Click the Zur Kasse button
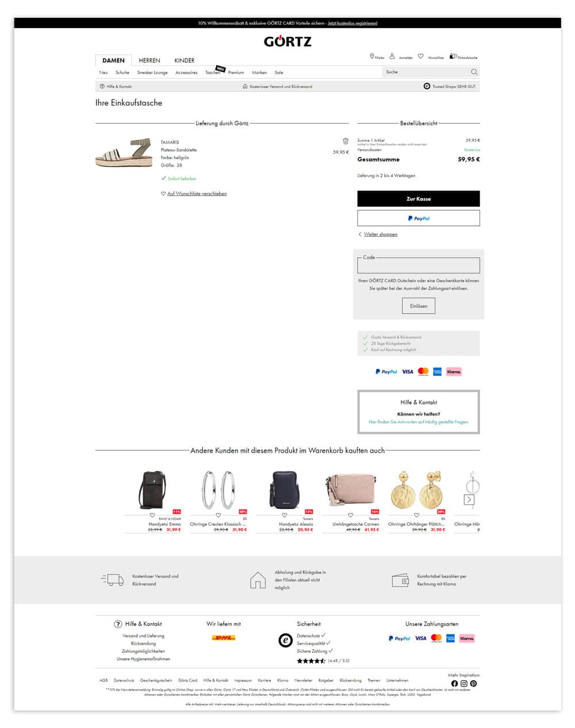575x728 pixels. pyautogui.click(x=418, y=199)
